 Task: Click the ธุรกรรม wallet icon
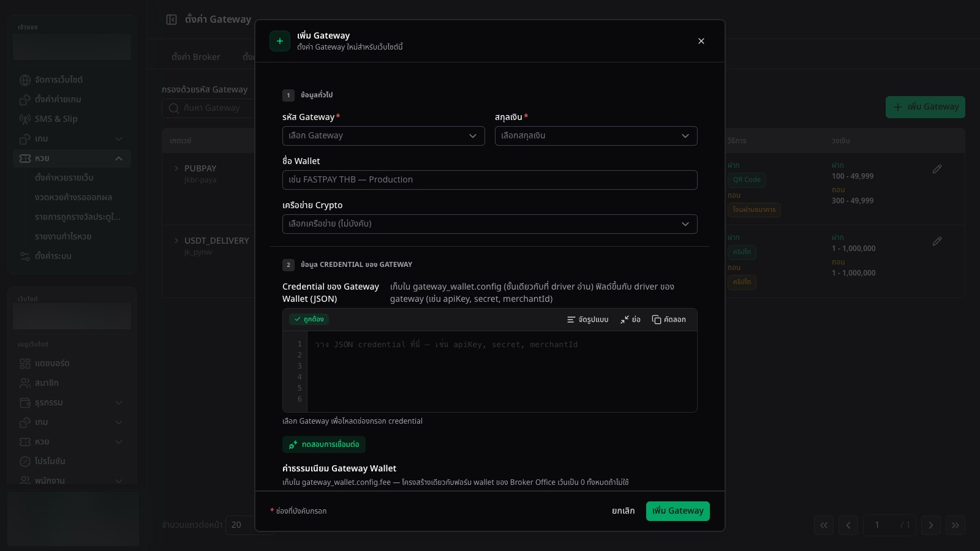click(x=25, y=403)
